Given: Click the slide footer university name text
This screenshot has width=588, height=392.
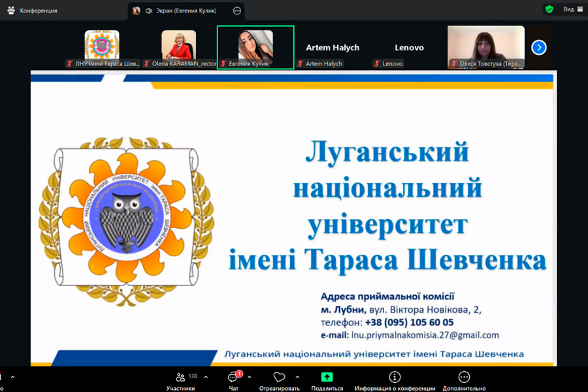Looking at the screenshot, I should point(374,353).
